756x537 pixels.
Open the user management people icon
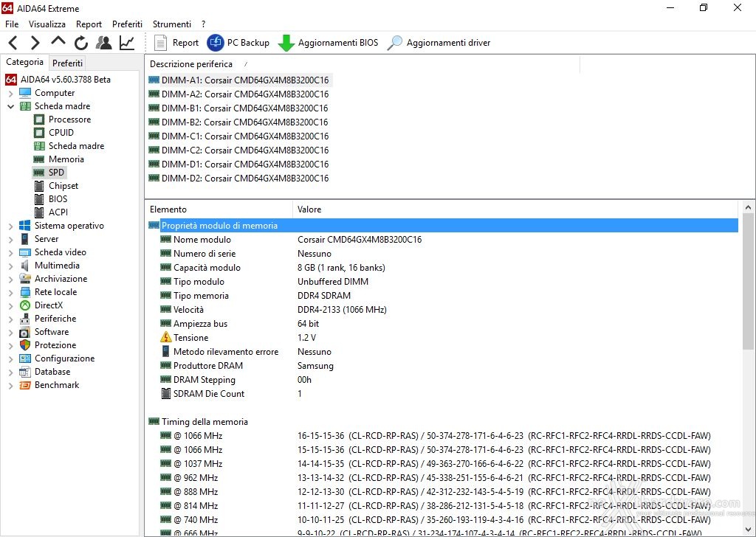(103, 43)
